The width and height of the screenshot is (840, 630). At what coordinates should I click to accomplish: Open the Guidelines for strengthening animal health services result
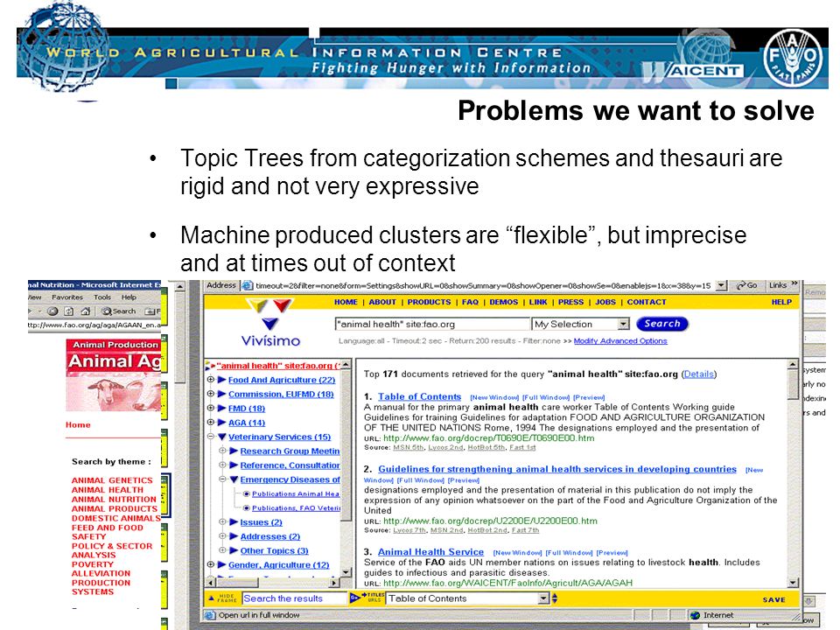tap(557, 469)
